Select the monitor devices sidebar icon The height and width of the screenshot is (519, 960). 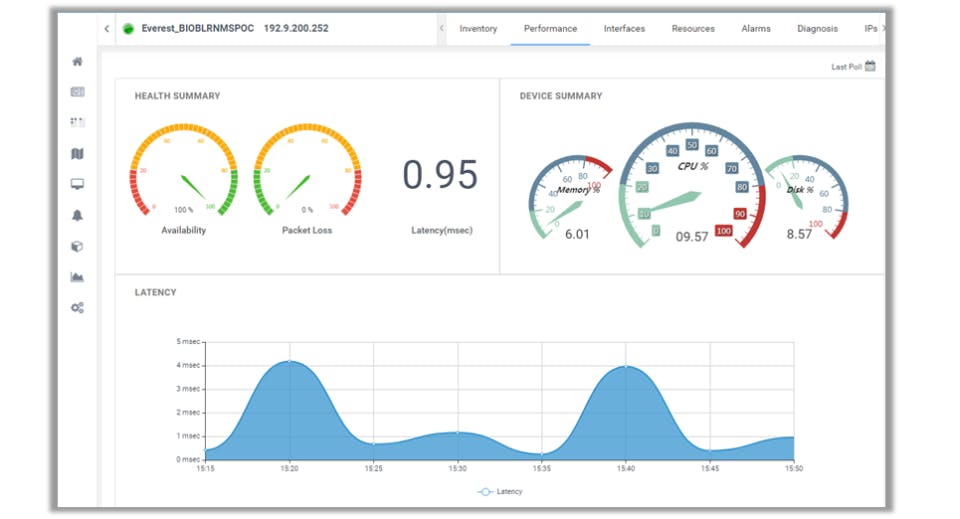[77, 184]
